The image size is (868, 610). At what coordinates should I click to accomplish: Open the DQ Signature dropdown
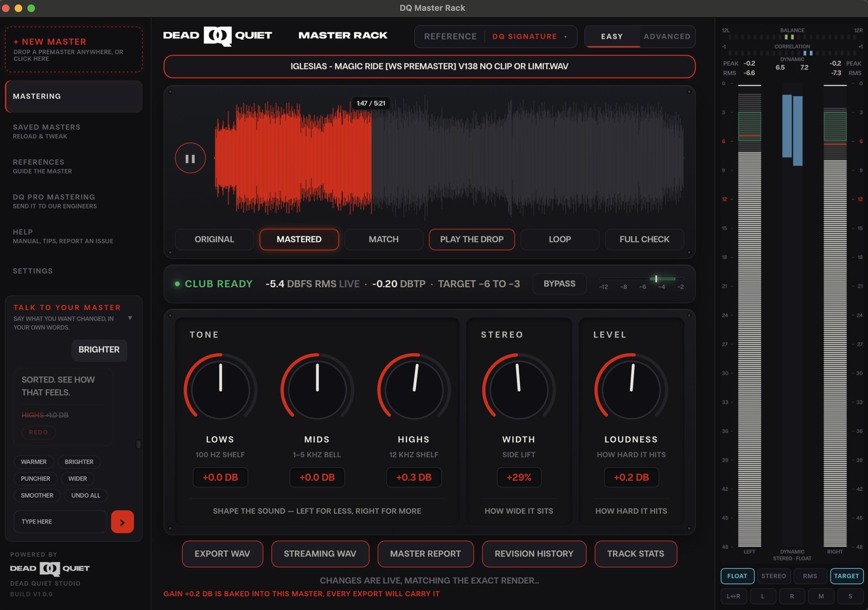tap(529, 36)
